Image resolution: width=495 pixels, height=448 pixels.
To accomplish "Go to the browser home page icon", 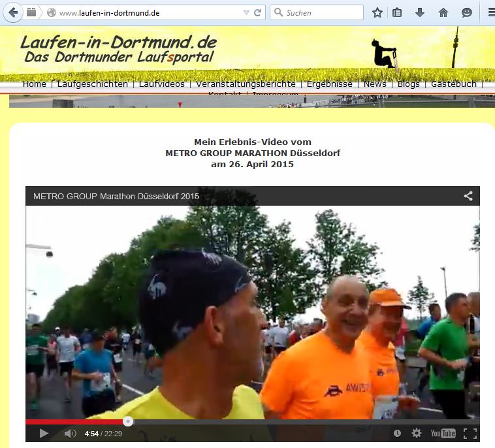I will coord(443,12).
